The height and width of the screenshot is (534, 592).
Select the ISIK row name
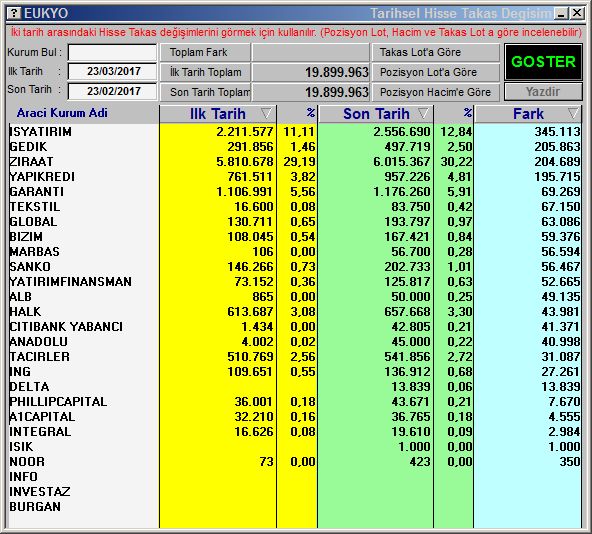point(21,447)
